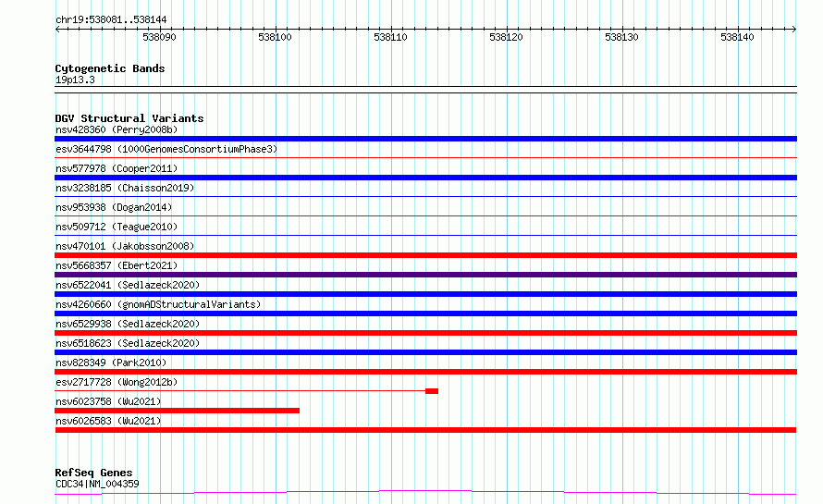Open variant esv3644798 (1000GenomesConsortiumPhase3) label

coord(166,149)
